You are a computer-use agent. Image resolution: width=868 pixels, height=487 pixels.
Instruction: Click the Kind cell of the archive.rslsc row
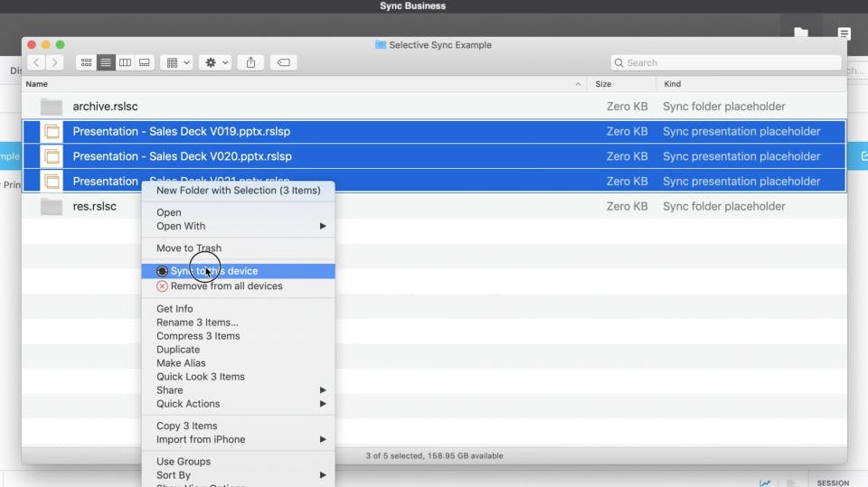click(x=723, y=107)
